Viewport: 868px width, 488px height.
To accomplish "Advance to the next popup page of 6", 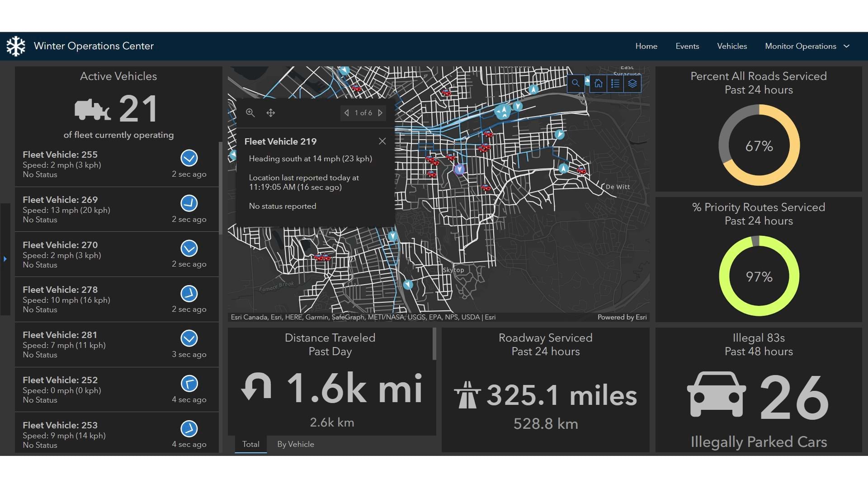I will tap(380, 113).
